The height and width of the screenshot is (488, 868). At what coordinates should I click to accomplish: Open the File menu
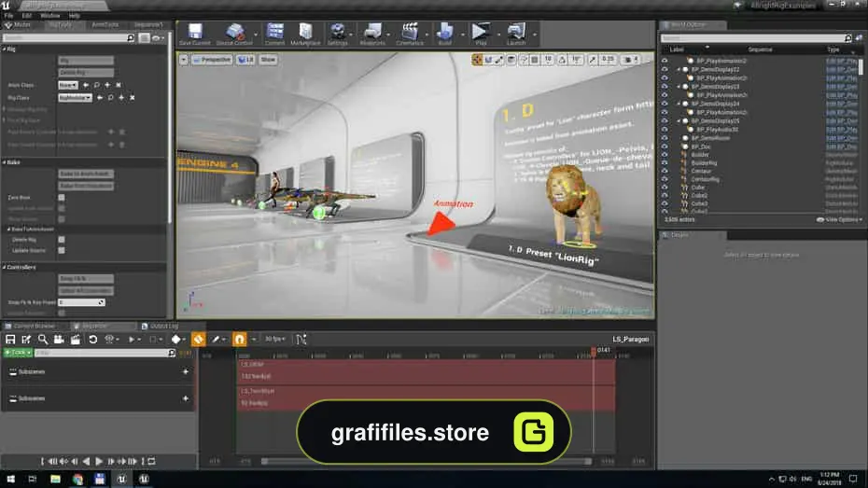click(x=8, y=16)
